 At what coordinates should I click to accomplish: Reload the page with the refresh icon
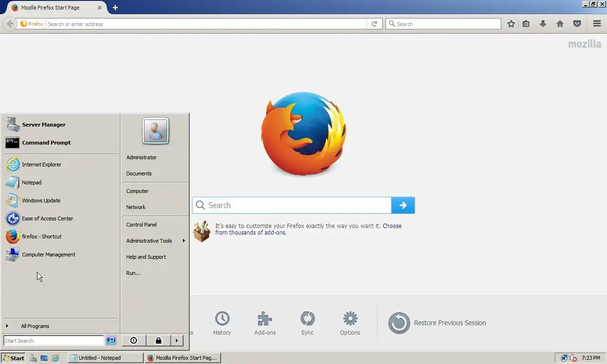pos(374,24)
